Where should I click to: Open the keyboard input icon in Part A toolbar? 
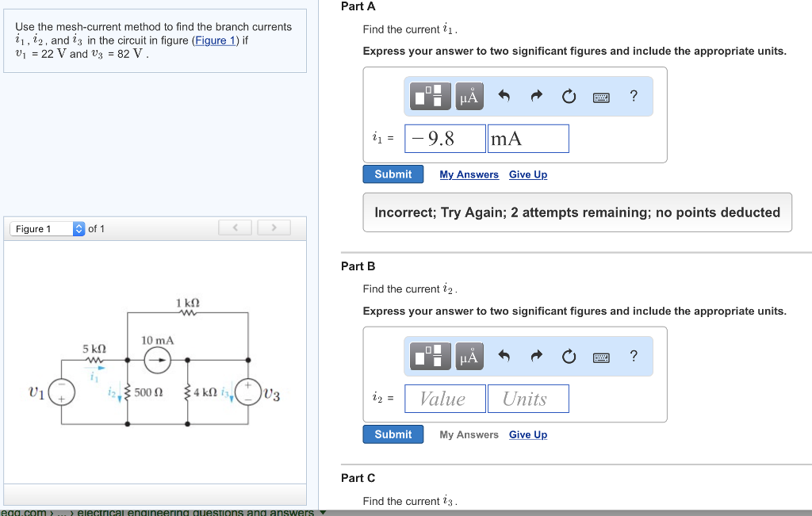(601, 96)
